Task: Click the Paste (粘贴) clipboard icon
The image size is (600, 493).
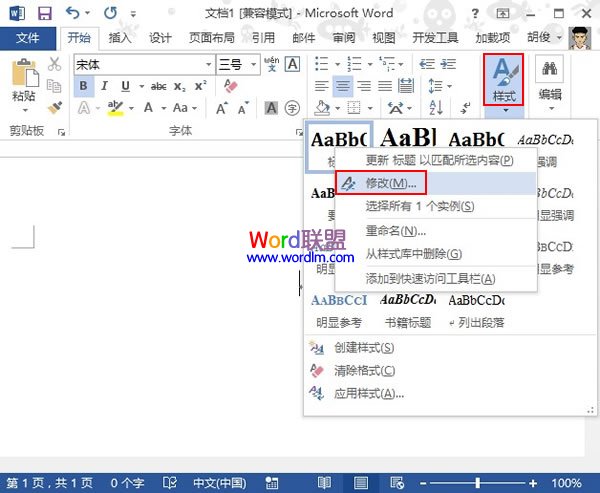Action: coord(23,80)
